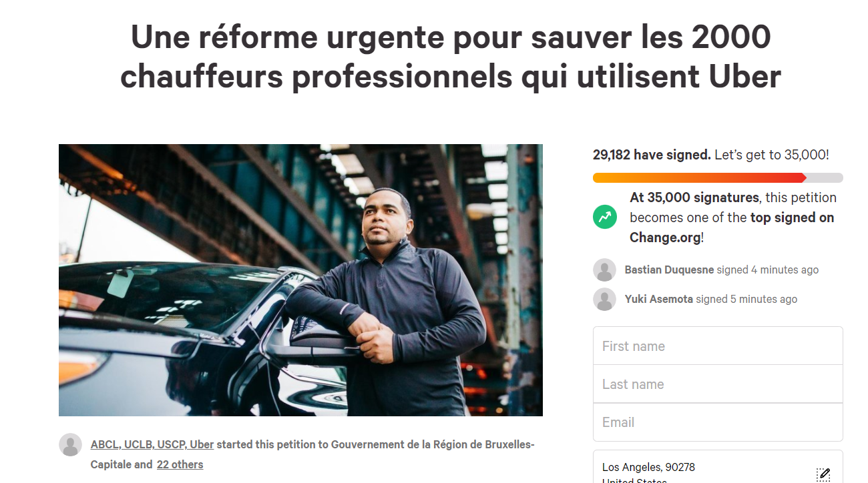Show the 22 others decision makers

click(180, 464)
